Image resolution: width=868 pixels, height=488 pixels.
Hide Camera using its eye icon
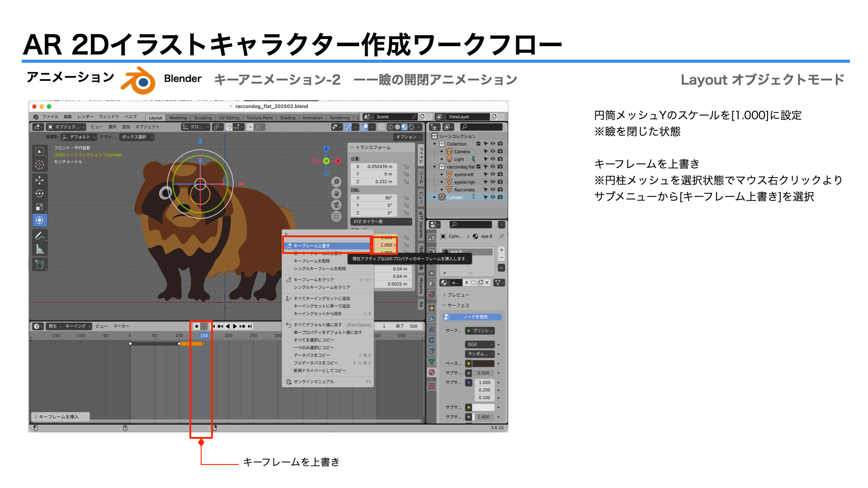click(493, 151)
